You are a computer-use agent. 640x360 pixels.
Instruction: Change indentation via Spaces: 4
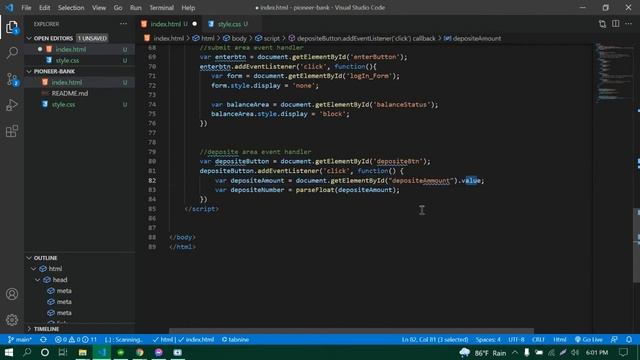488,340
